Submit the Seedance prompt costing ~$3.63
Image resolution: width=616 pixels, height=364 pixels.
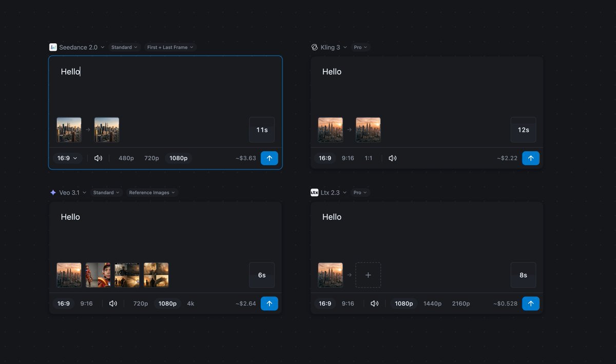click(x=269, y=158)
